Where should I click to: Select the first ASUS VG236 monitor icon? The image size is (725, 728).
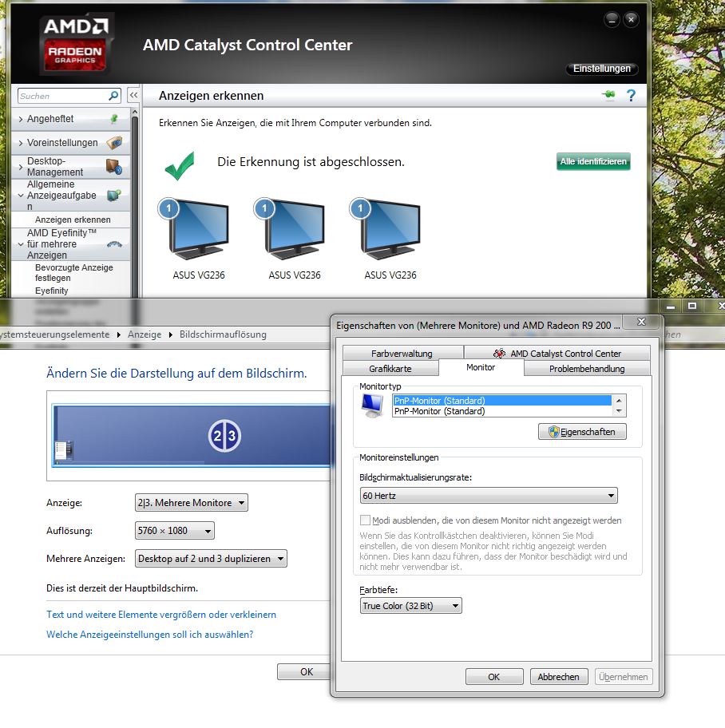point(199,230)
